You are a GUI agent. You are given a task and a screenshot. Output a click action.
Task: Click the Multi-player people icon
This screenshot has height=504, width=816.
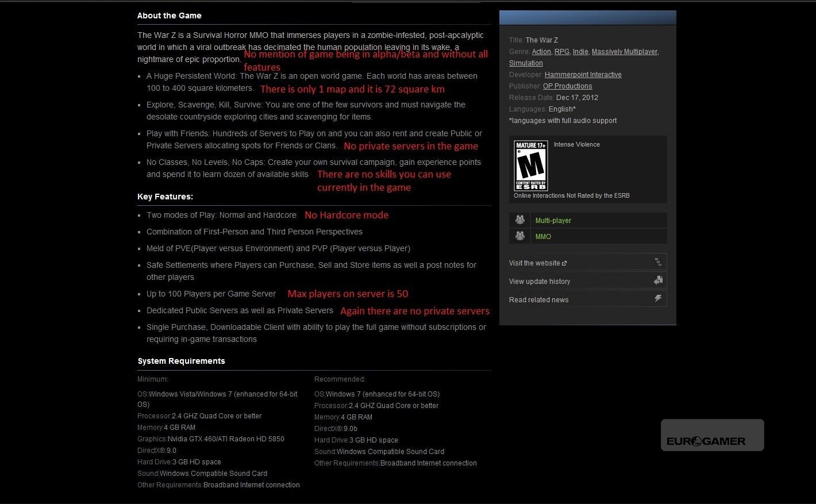520,220
